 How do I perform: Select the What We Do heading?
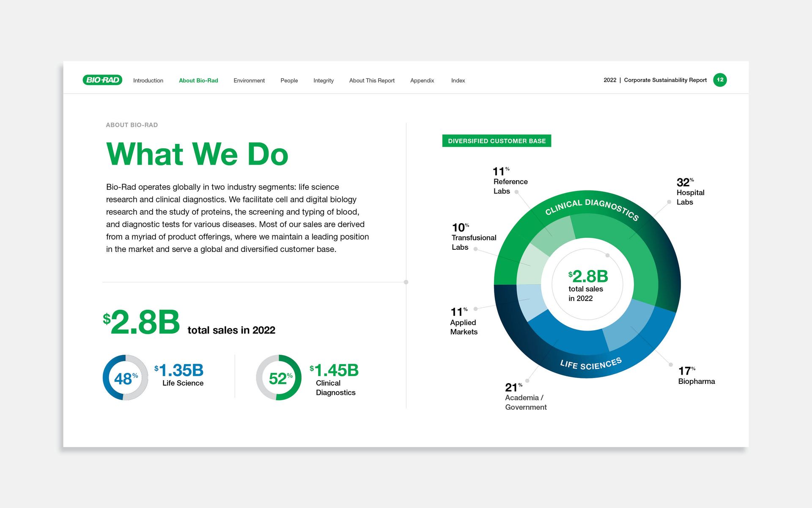click(197, 154)
